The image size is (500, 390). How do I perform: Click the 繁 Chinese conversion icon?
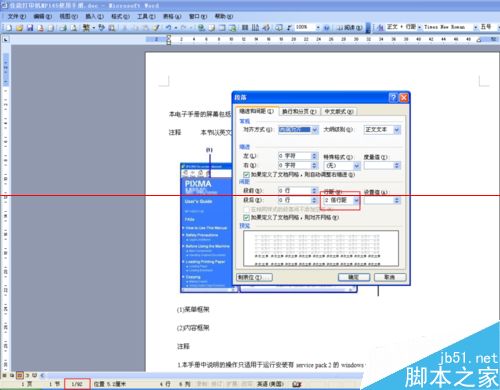[x=86, y=28]
